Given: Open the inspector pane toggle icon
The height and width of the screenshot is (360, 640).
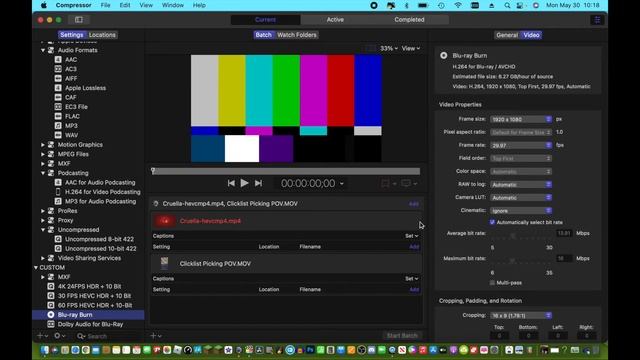Looking at the screenshot, I should [x=597, y=20].
